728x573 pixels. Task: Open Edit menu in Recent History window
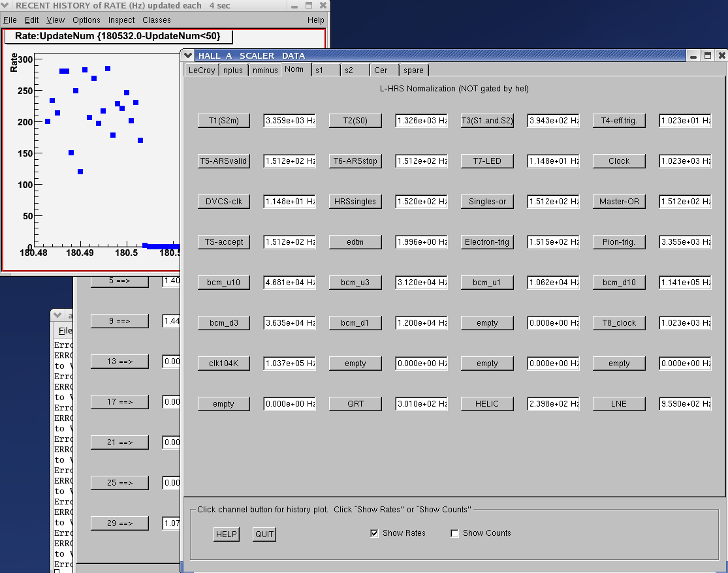31,20
